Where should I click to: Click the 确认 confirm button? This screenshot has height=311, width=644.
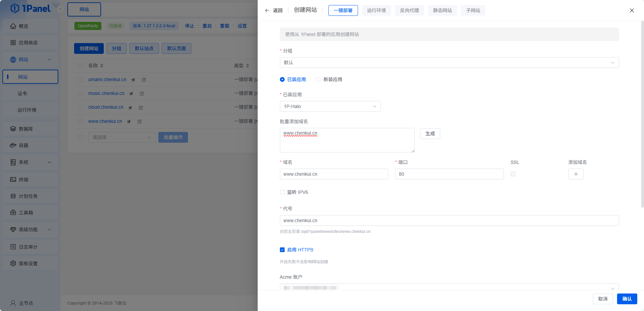tap(627, 299)
